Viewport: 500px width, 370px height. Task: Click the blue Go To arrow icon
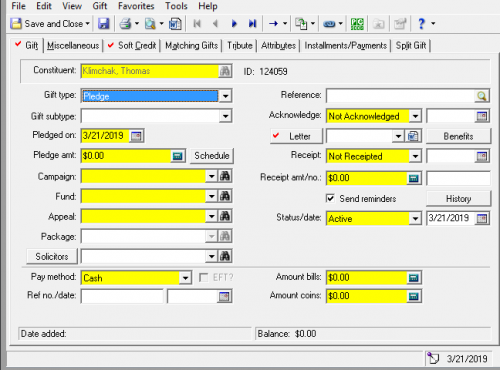click(273, 24)
